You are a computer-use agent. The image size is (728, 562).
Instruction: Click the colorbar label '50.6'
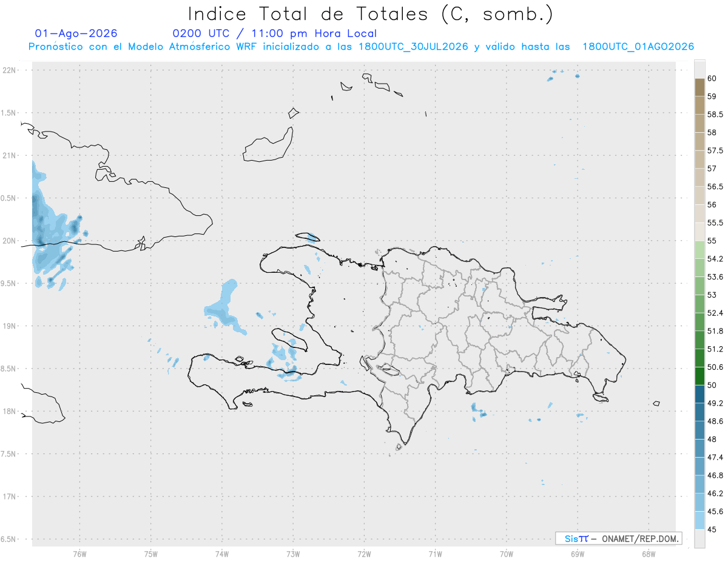click(x=715, y=367)
